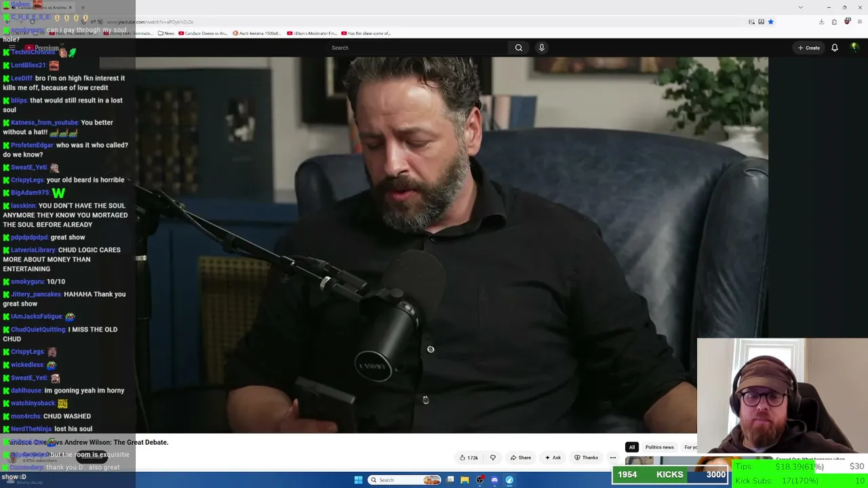The image size is (868, 488).
Task: Click the Windows taskbar search box
Action: click(405, 480)
